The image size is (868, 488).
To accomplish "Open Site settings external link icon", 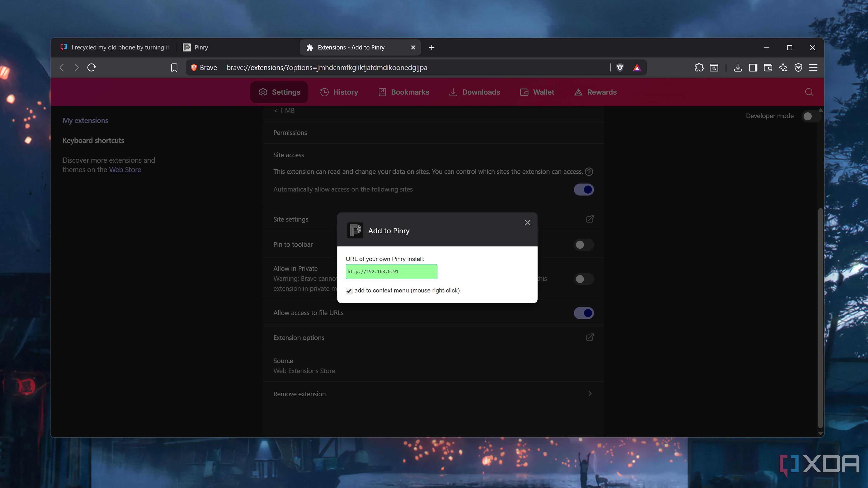I will [x=590, y=219].
